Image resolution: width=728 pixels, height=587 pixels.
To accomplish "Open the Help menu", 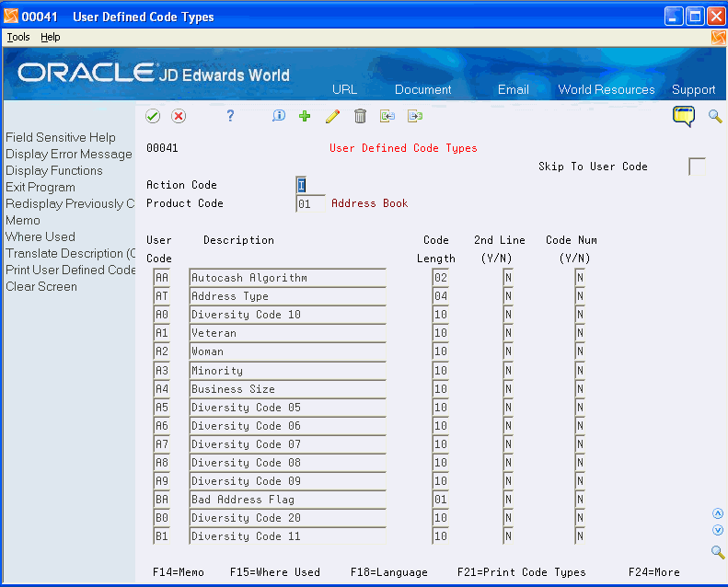I will click(50, 37).
